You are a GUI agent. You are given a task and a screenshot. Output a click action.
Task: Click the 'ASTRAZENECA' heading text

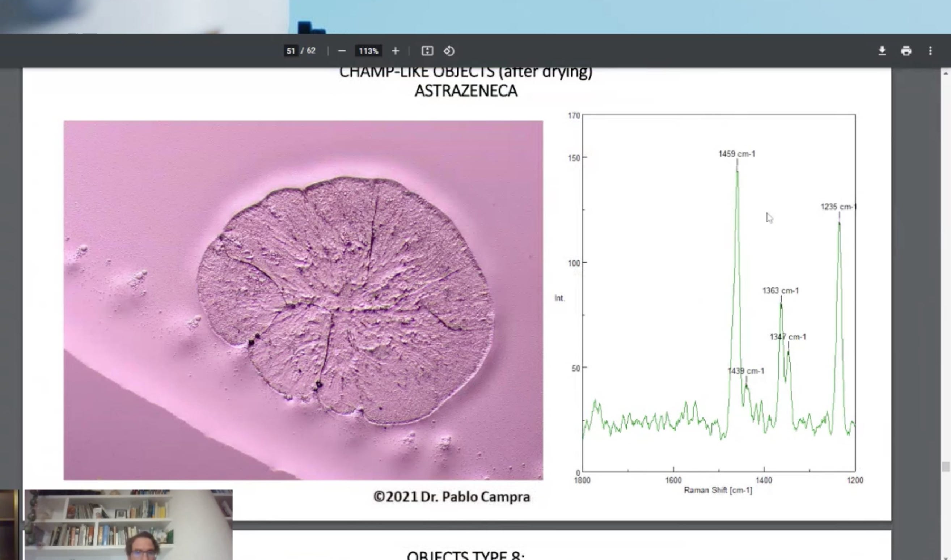click(x=466, y=91)
